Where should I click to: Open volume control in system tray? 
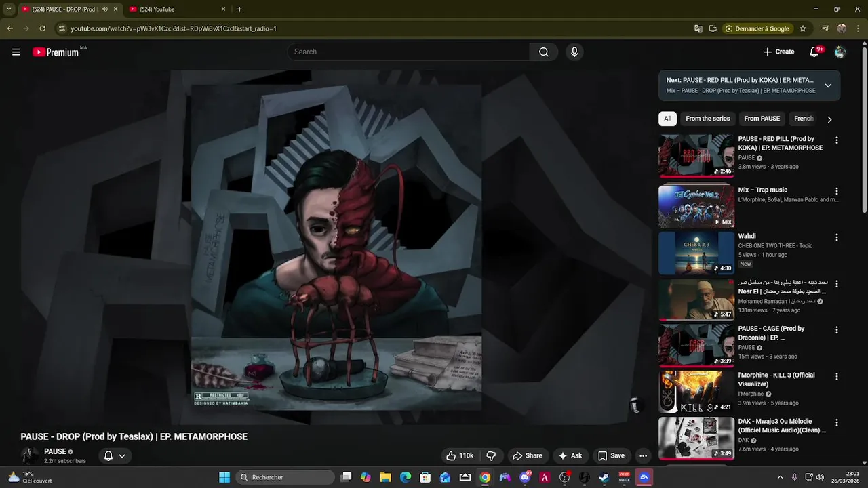coord(820,477)
